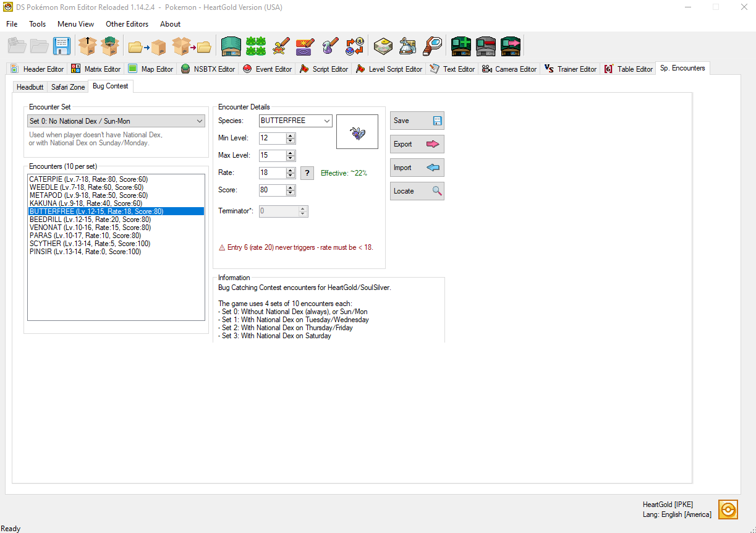Save the ROM using the floppy disk icon
The image size is (756, 533).
[61, 46]
